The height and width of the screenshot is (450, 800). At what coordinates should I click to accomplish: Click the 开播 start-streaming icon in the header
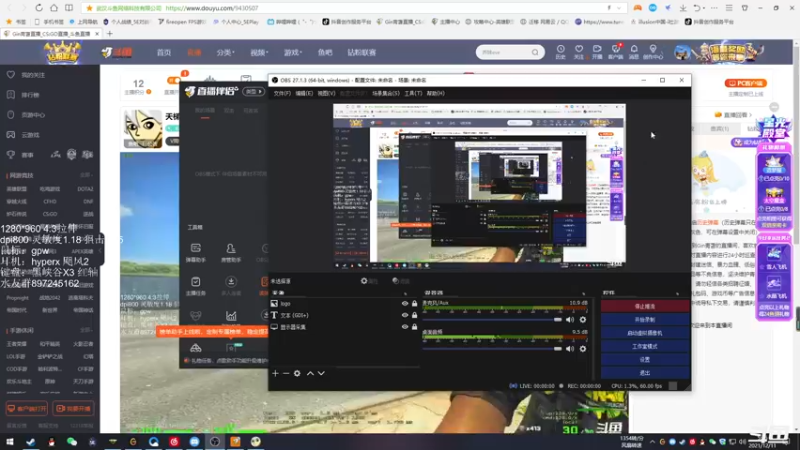pyautogui.click(x=597, y=52)
